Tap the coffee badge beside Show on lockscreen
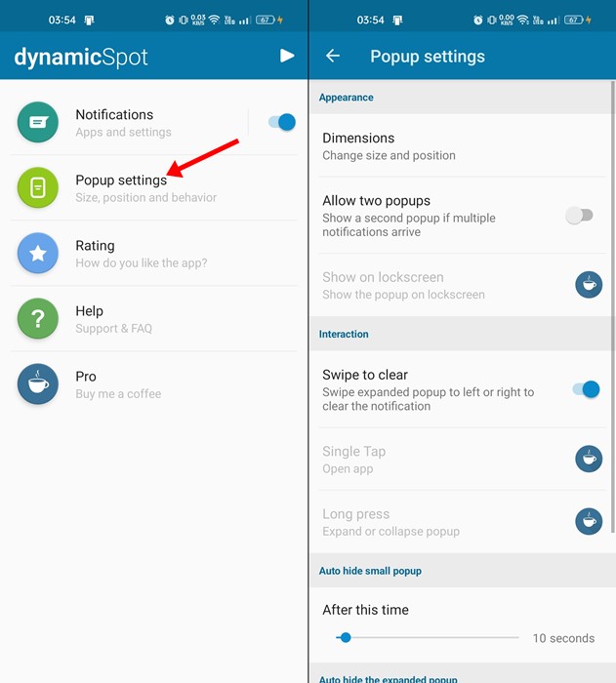Screen dimensions: 616x683 coord(589,285)
